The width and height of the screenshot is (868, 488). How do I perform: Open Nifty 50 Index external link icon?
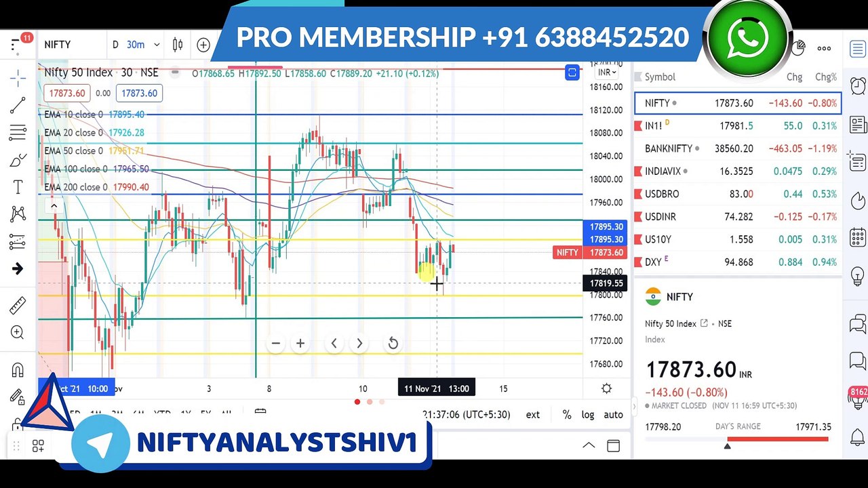(704, 323)
